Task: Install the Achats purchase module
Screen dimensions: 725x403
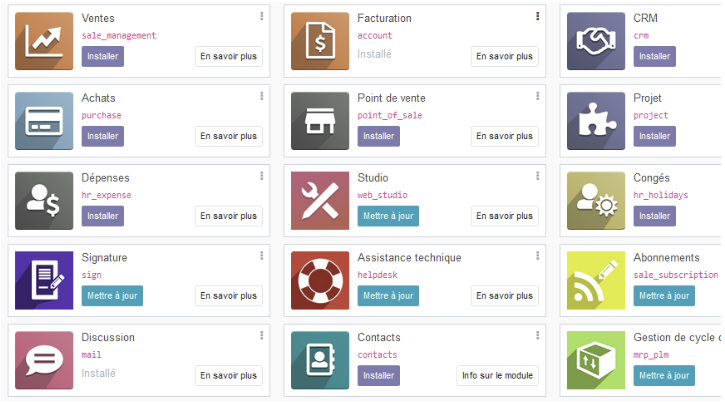Action: click(103, 136)
